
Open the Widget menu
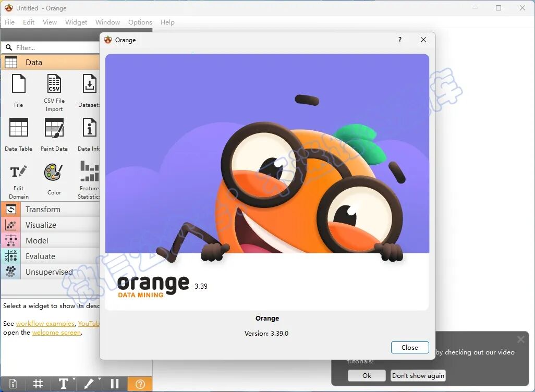(76, 22)
